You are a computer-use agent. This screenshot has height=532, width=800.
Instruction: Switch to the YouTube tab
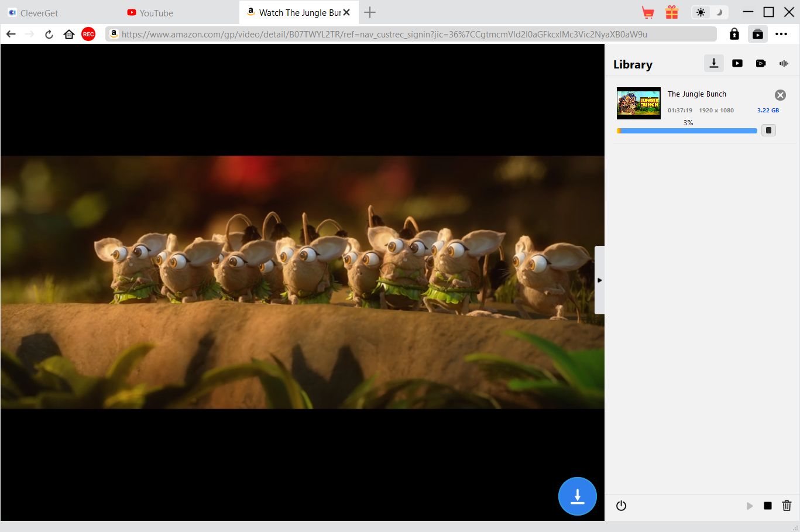[150, 13]
